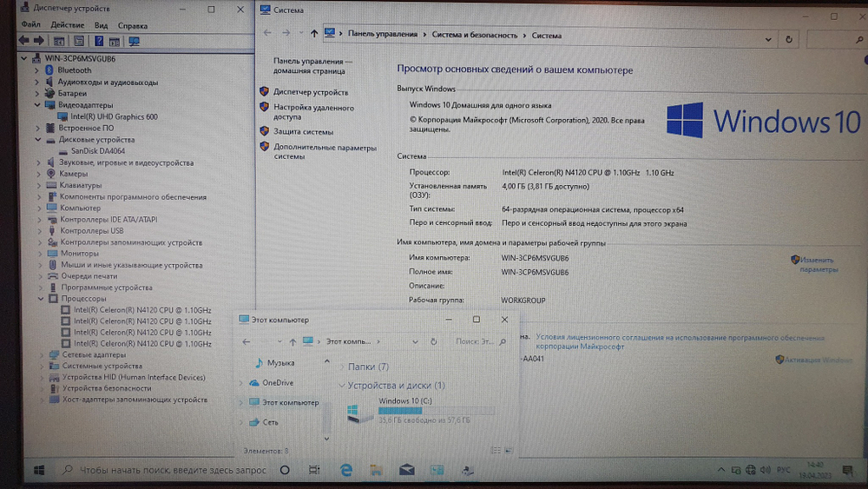Click search box in System window
868x489 pixels.
coord(836,40)
